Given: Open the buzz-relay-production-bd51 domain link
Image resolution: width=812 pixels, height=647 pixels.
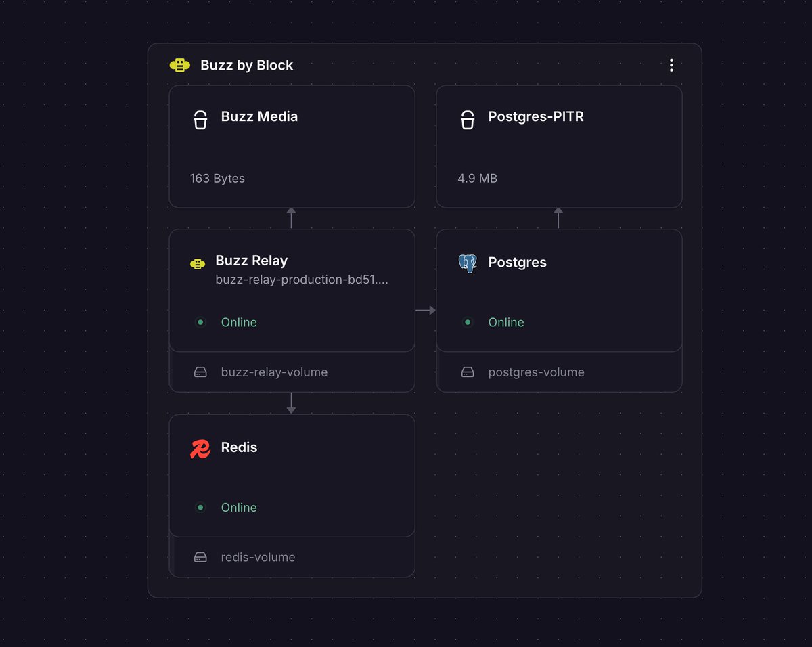Looking at the screenshot, I should (x=302, y=280).
